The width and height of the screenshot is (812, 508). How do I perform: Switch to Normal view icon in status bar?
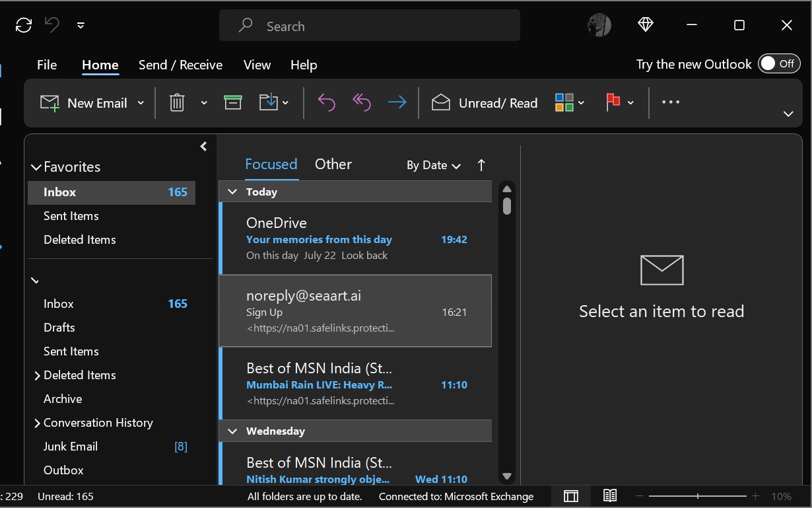coord(571,496)
